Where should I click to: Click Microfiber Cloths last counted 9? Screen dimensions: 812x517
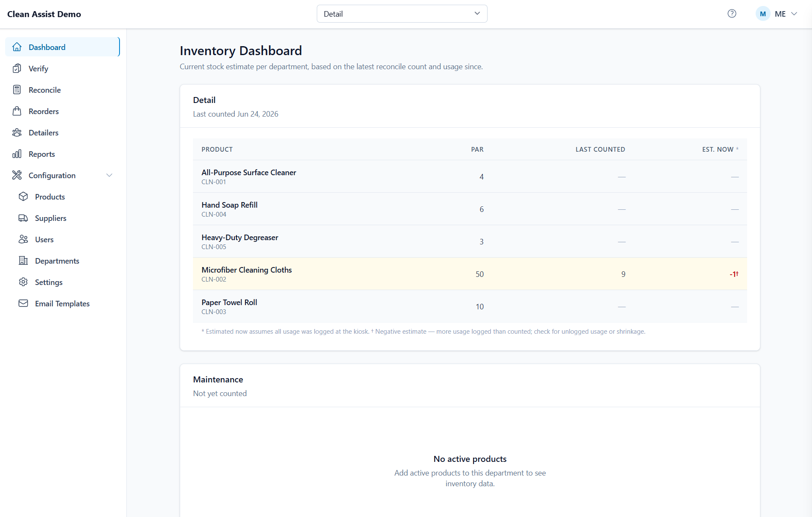click(623, 274)
